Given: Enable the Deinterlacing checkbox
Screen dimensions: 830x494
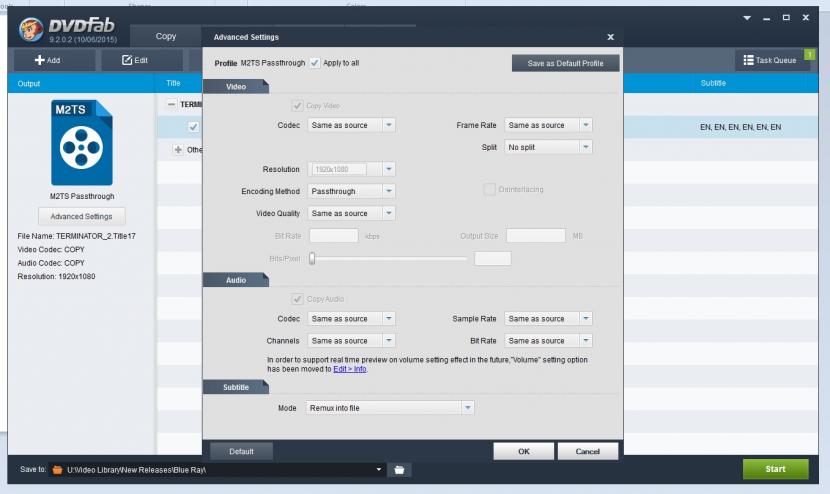Looking at the screenshot, I should coord(490,190).
